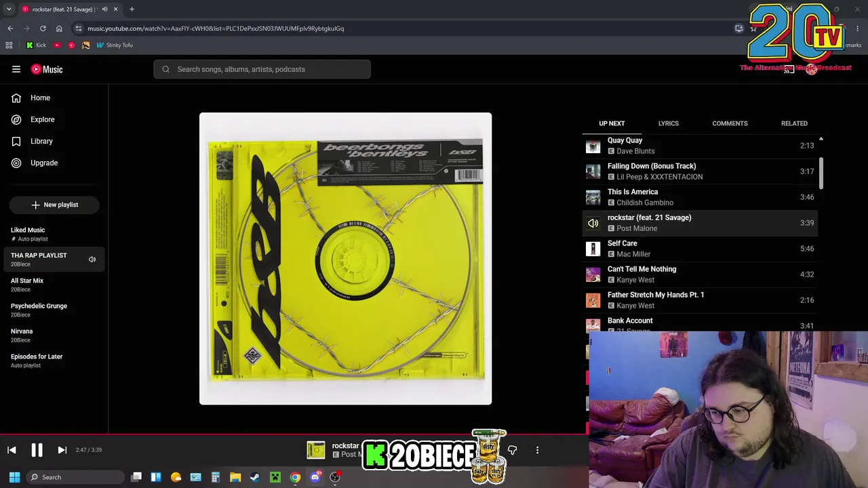This screenshot has width=868, height=488.
Task: Open the Nirvana playlist
Action: tap(54, 335)
